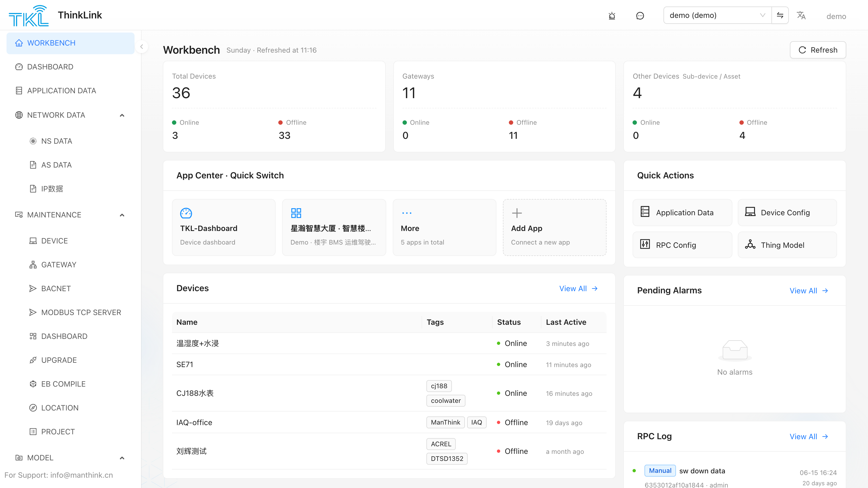Click the UPGRADE rocket icon in sidebar

[x=33, y=360]
